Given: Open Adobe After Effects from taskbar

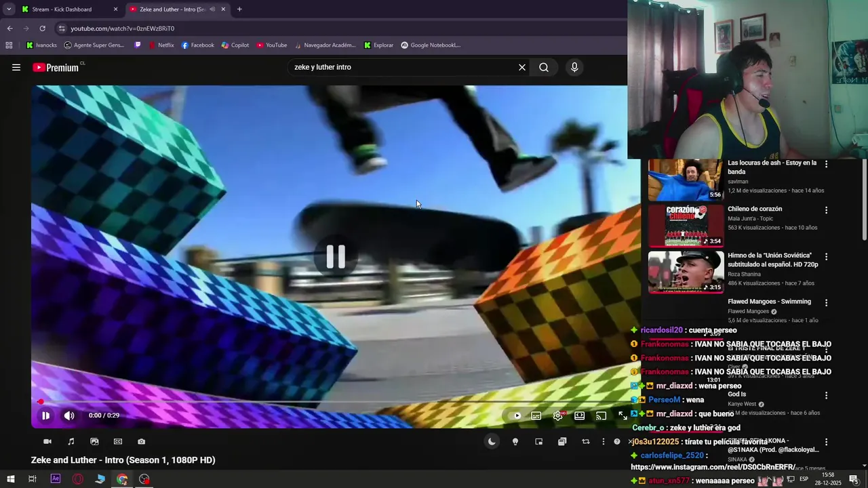Looking at the screenshot, I should [x=56, y=479].
